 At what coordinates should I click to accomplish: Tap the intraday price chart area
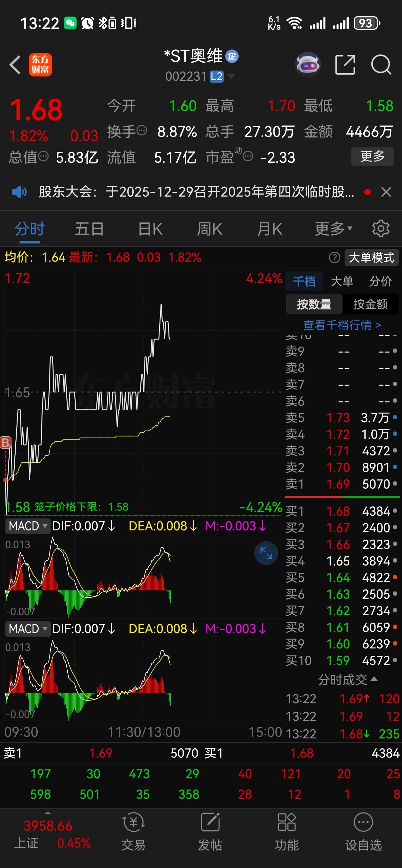click(x=143, y=392)
